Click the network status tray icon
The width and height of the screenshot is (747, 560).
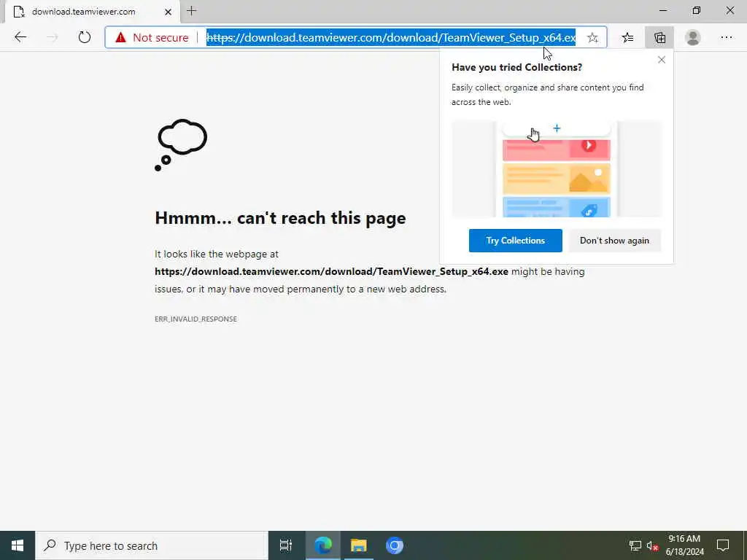coord(635,545)
